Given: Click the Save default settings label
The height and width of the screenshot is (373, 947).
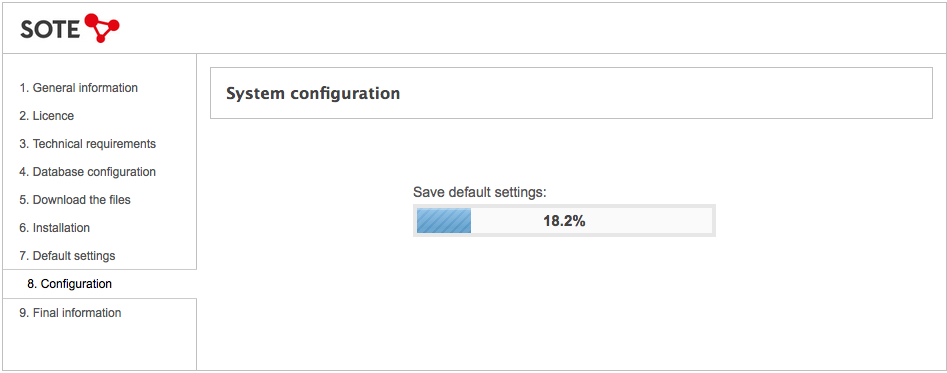Looking at the screenshot, I should (480, 193).
